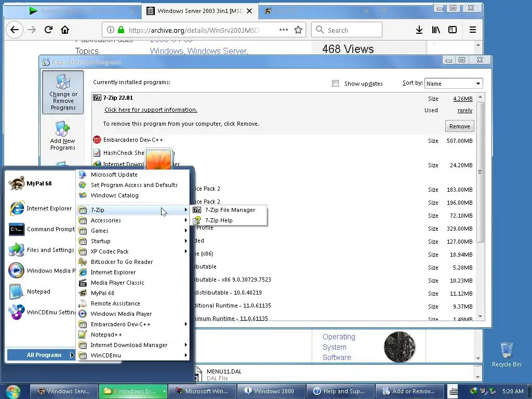Open Recycle Bin on desktop

pos(507,354)
